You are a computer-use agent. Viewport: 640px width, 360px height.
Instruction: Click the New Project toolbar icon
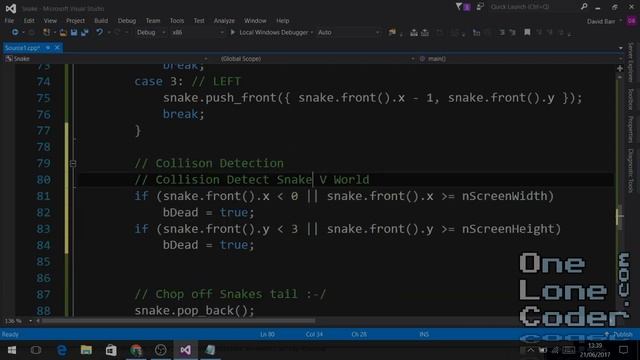(47, 32)
